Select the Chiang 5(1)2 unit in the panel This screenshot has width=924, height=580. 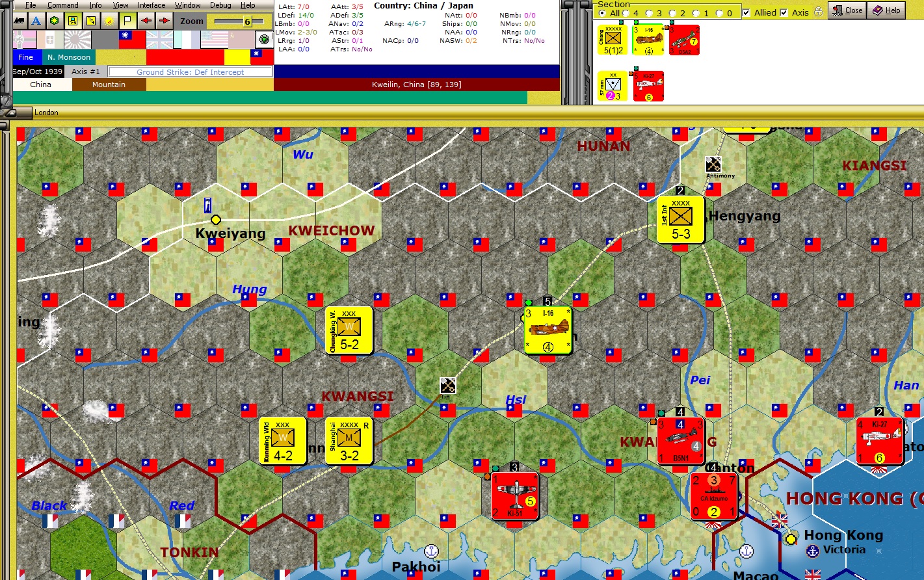tap(613, 40)
